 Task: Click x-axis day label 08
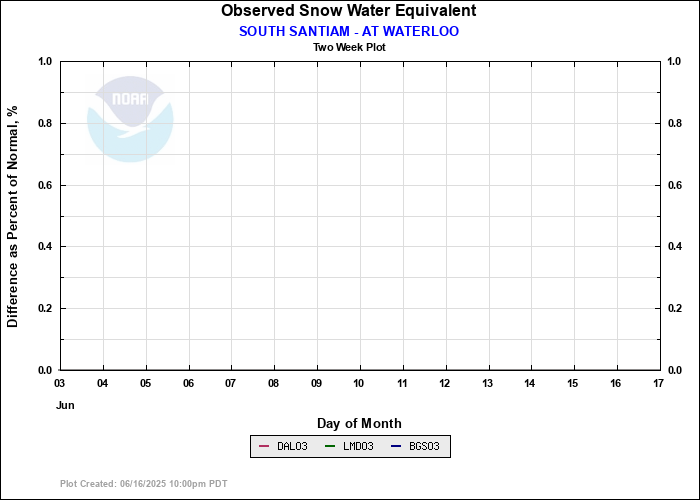coord(273,383)
